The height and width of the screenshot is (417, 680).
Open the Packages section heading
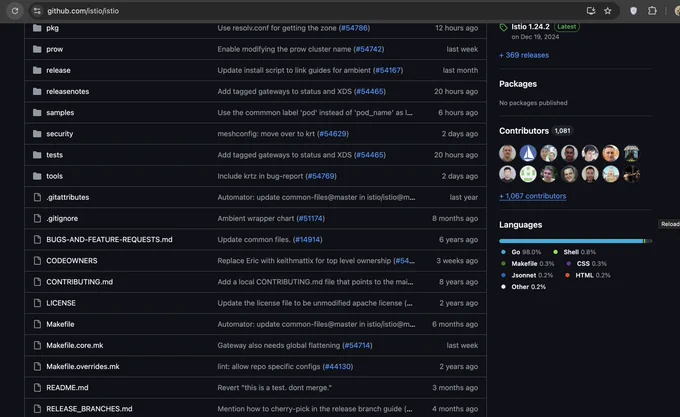click(x=518, y=84)
